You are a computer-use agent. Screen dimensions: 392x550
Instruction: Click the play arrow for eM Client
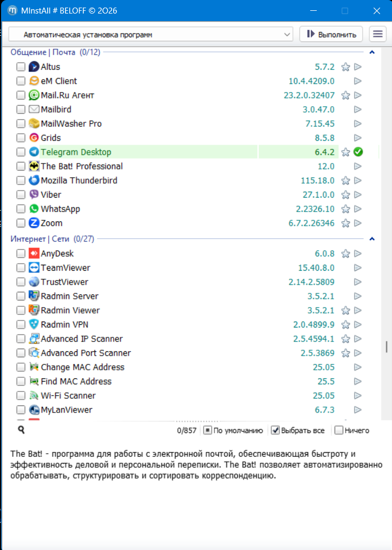[x=357, y=81]
